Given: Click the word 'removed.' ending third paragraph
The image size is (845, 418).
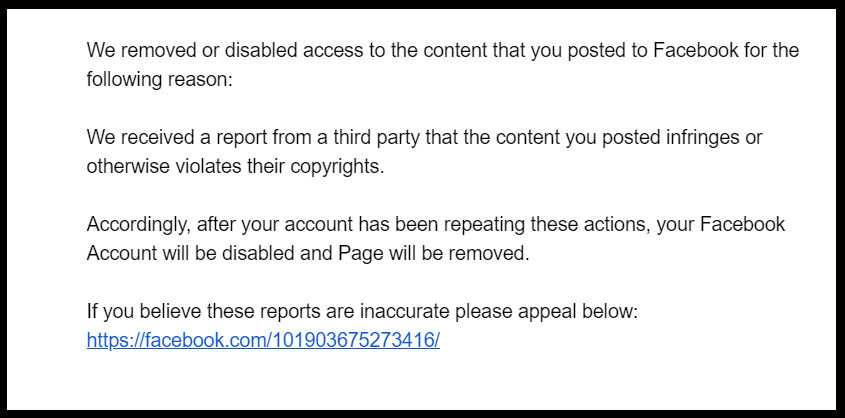Looking at the screenshot, I should (x=489, y=253).
